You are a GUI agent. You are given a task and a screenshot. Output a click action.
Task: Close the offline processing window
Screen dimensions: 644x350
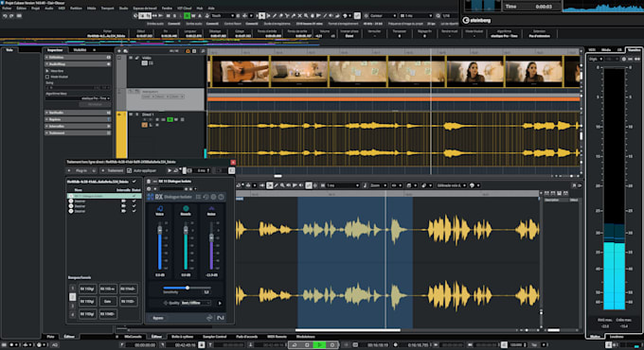tap(233, 162)
